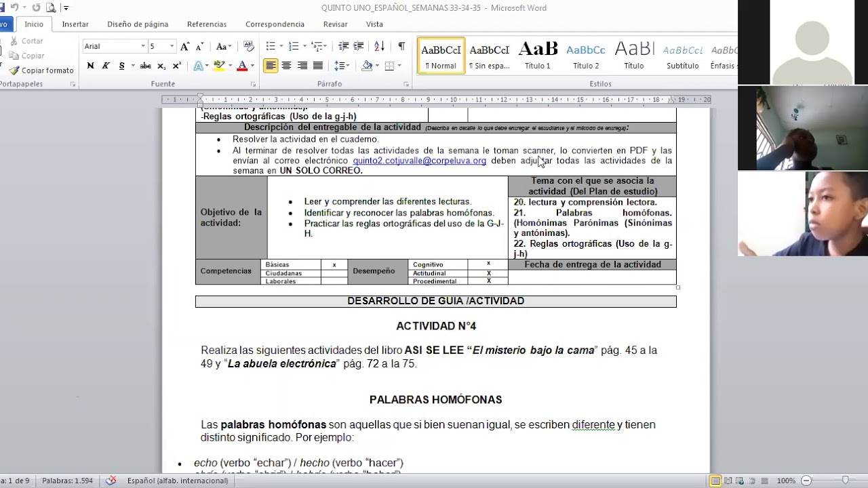Image resolution: width=868 pixels, height=488 pixels.
Task: Click the numbered list icon
Action: pos(294,46)
